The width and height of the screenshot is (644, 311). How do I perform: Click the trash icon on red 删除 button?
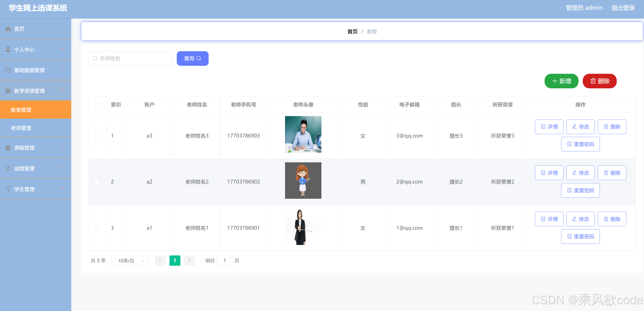click(x=593, y=81)
